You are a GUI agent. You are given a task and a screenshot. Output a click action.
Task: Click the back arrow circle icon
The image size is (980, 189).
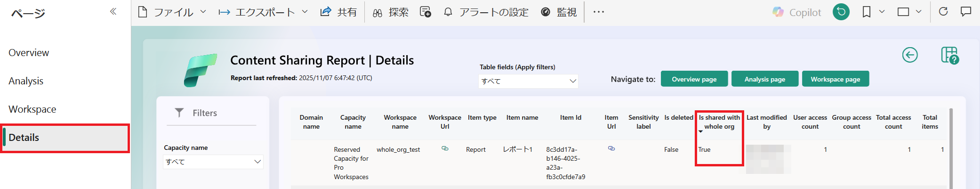pos(909,55)
